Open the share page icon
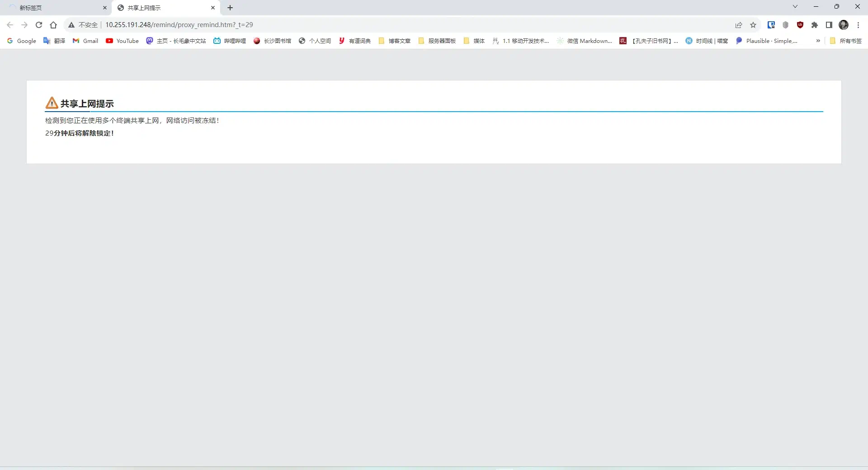868x470 pixels. 739,25
